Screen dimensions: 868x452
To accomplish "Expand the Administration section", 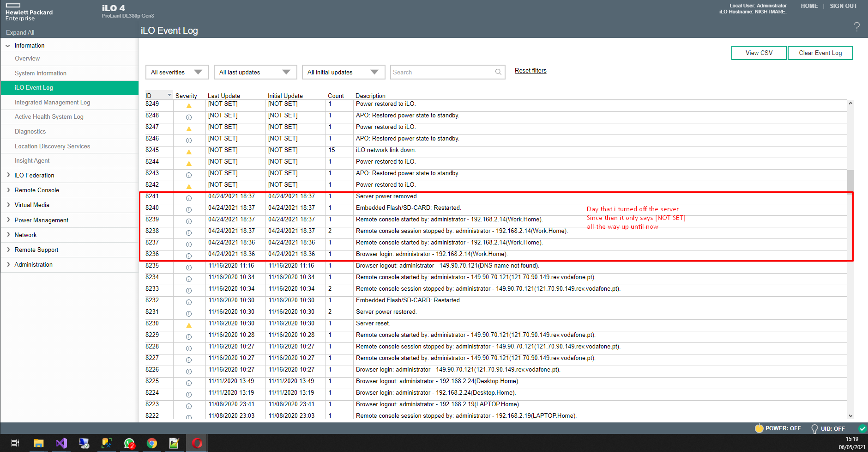I will pos(8,264).
